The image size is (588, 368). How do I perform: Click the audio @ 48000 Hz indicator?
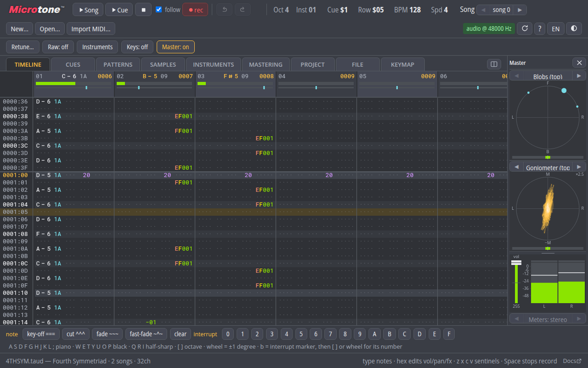[489, 29]
